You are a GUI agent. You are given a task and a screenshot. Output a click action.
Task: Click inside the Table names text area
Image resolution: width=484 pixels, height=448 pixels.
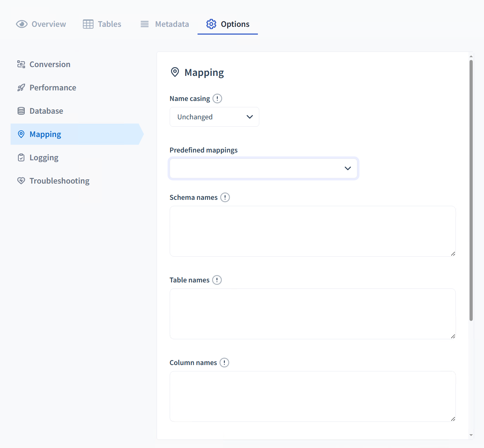[x=312, y=314]
